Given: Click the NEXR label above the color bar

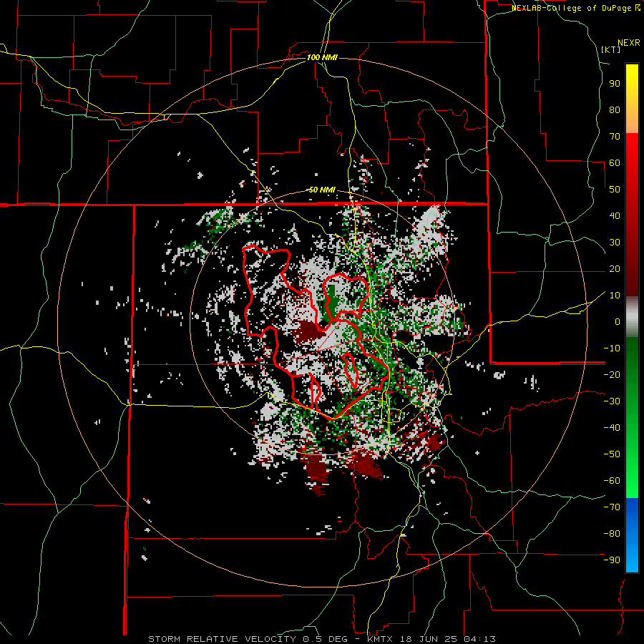Looking at the screenshot, I should point(629,43).
